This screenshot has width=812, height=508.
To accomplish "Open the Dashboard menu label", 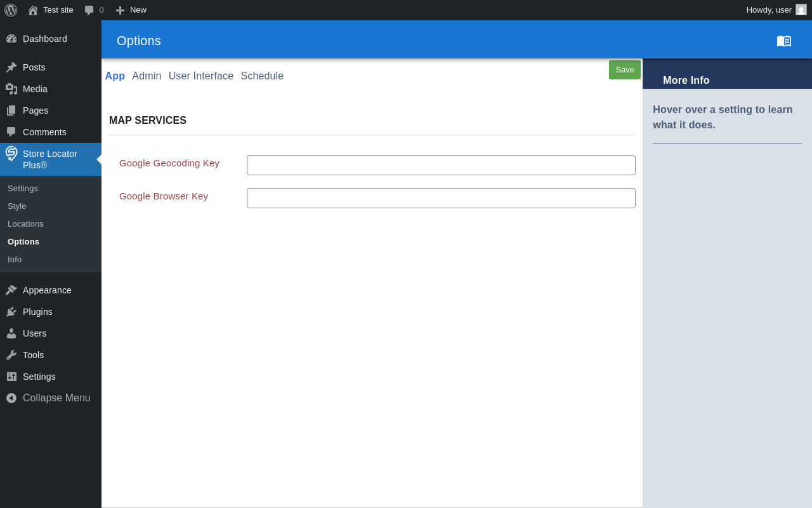I will (45, 39).
